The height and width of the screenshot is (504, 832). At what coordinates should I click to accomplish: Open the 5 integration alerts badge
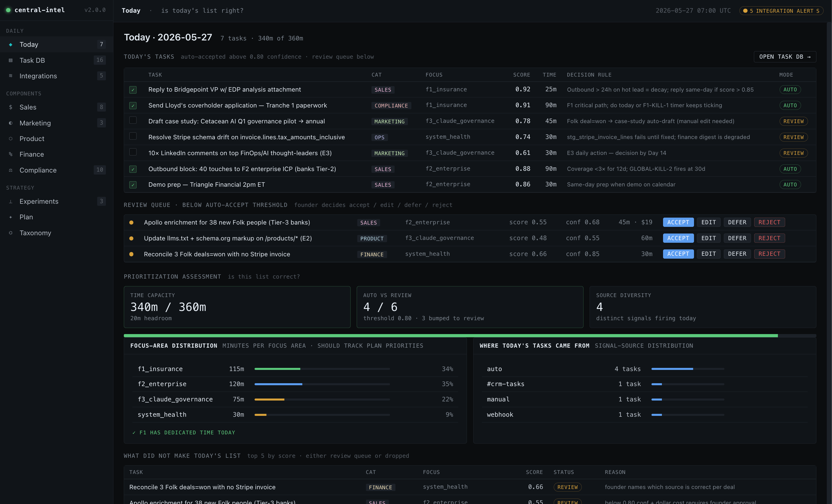tap(781, 11)
